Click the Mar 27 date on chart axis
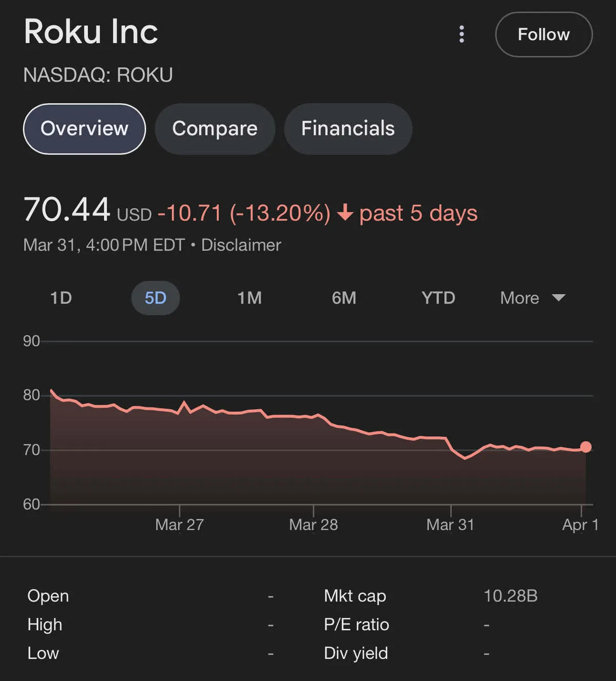Viewport: 616px width, 681px height. (180, 524)
